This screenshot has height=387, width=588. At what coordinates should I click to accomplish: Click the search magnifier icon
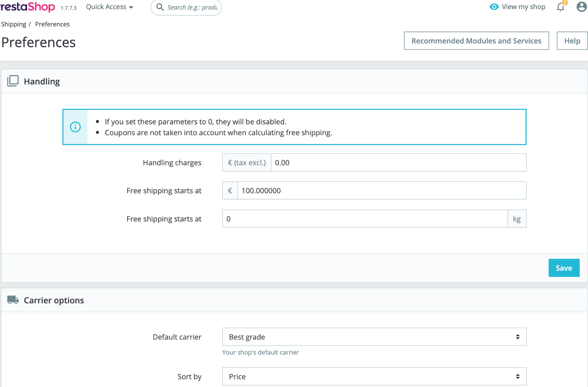[x=160, y=7]
